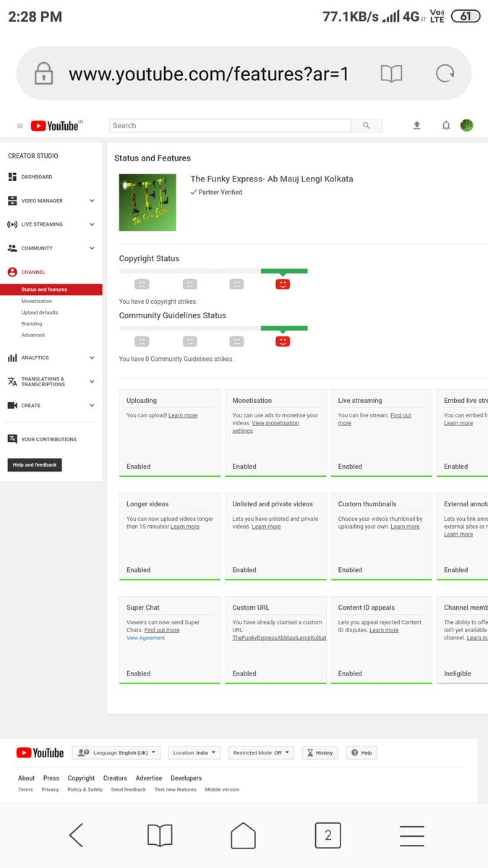Image resolution: width=488 pixels, height=868 pixels.
Task: Tap the reload page icon
Action: pos(445,73)
